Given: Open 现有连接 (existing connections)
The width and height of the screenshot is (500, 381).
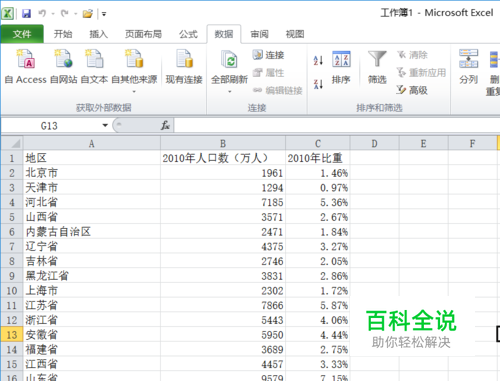Looking at the screenshot, I should click(x=184, y=67).
